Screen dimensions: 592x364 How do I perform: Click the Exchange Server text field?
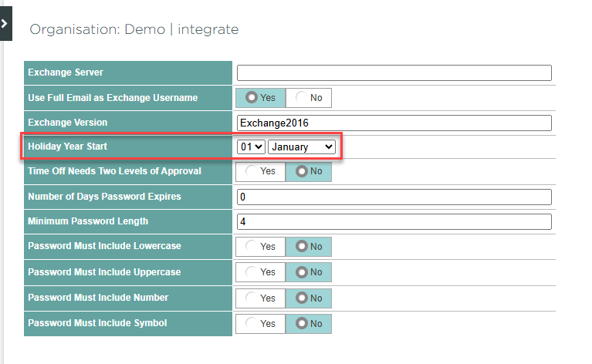tap(394, 73)
